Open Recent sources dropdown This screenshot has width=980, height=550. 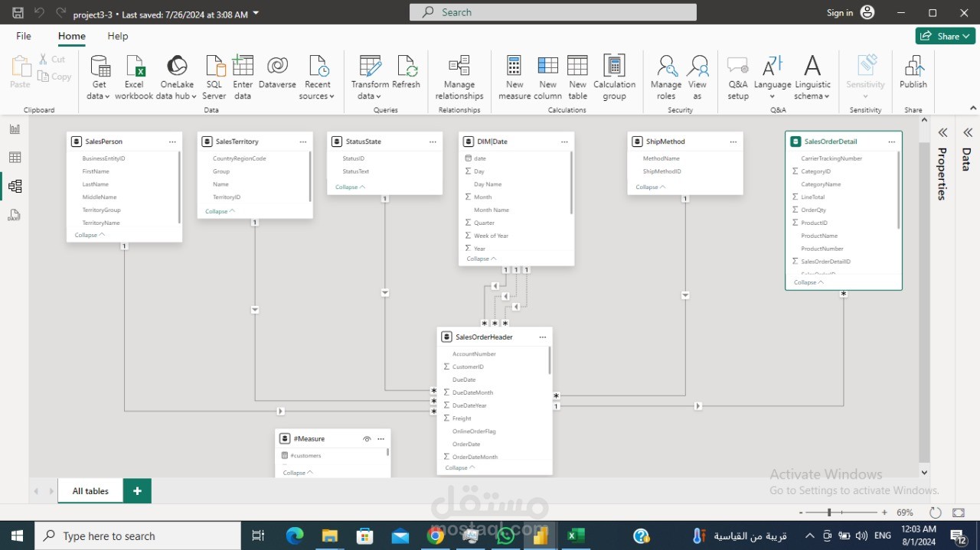point(317,77)
